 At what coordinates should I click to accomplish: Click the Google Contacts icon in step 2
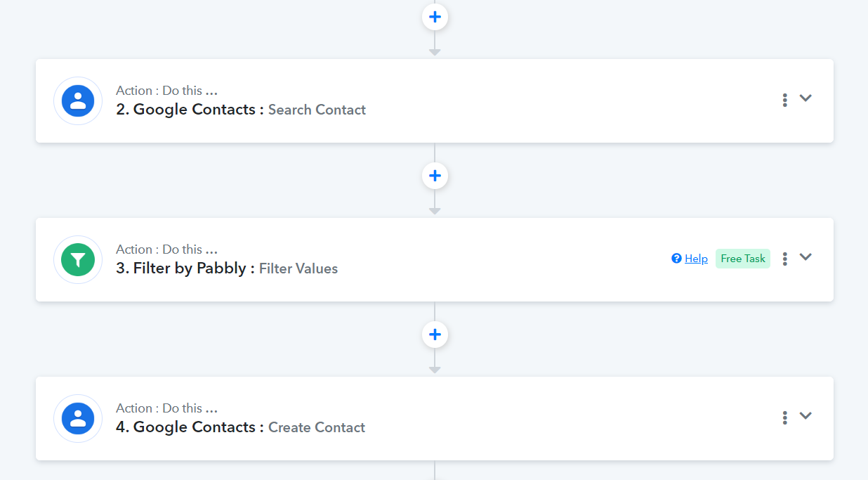(x=78, y=100)
